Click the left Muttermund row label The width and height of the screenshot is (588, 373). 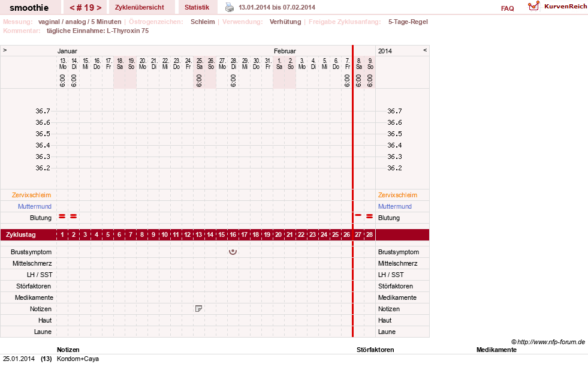[x=35, y=206]
